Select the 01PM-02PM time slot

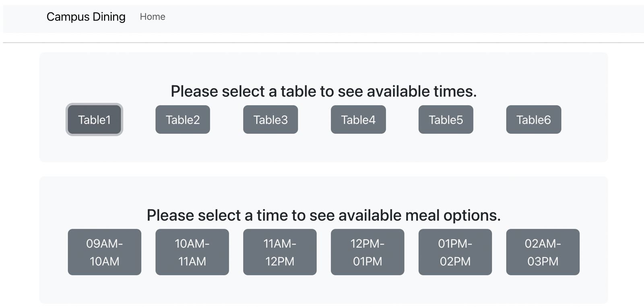455,252
